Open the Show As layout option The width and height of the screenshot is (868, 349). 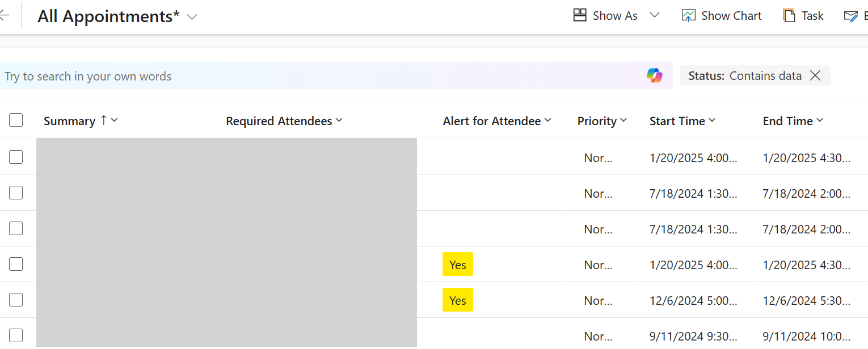point(605,16)
